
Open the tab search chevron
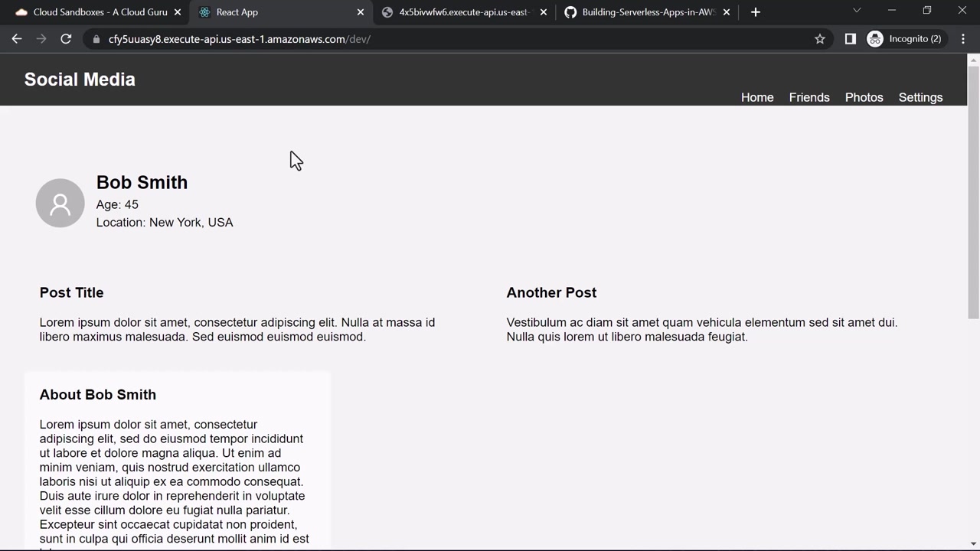coord(857,11)
